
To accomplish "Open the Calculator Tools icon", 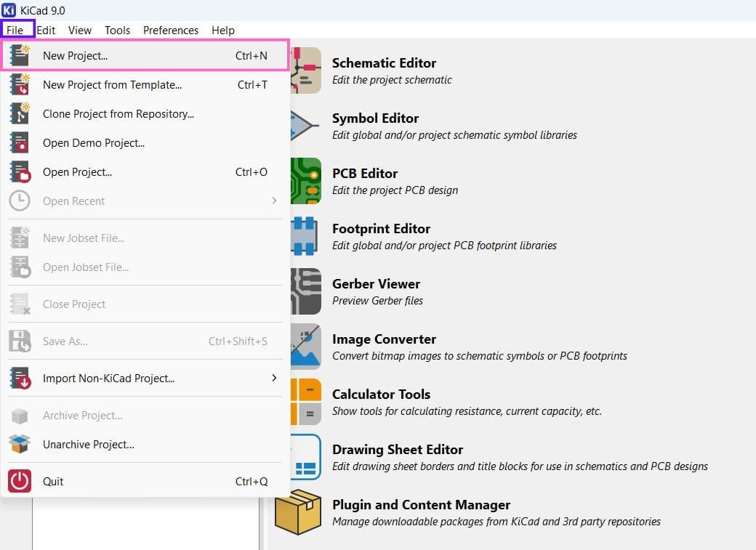I will (305, 402).
